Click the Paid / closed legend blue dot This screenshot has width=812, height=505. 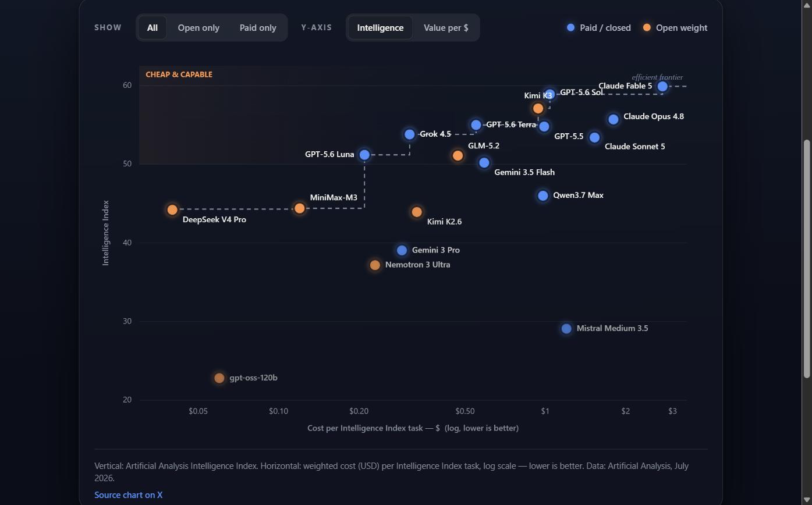point(570,27)
